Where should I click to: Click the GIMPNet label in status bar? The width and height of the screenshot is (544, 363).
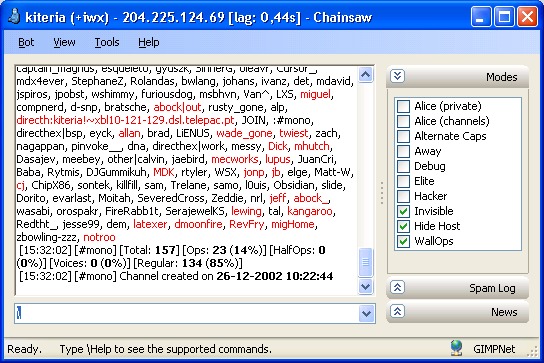[494, 349]
